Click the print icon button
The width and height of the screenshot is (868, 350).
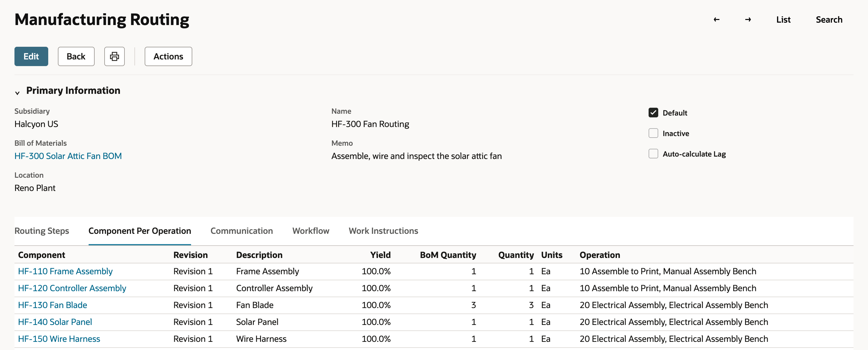click(114, 56)
